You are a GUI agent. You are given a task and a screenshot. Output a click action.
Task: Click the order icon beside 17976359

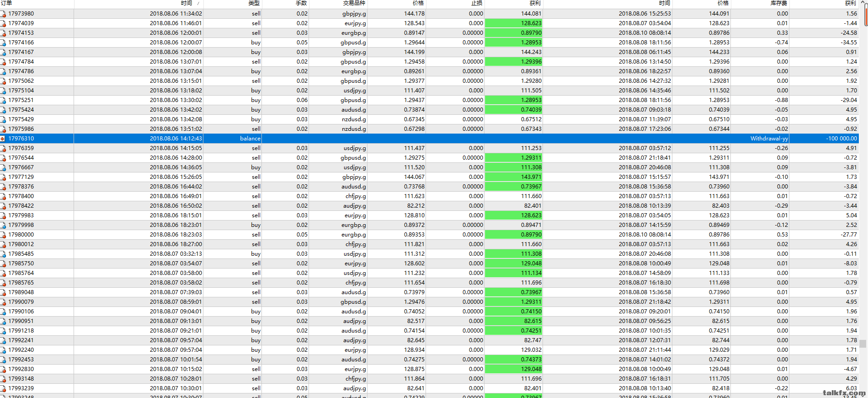[3, 148]
